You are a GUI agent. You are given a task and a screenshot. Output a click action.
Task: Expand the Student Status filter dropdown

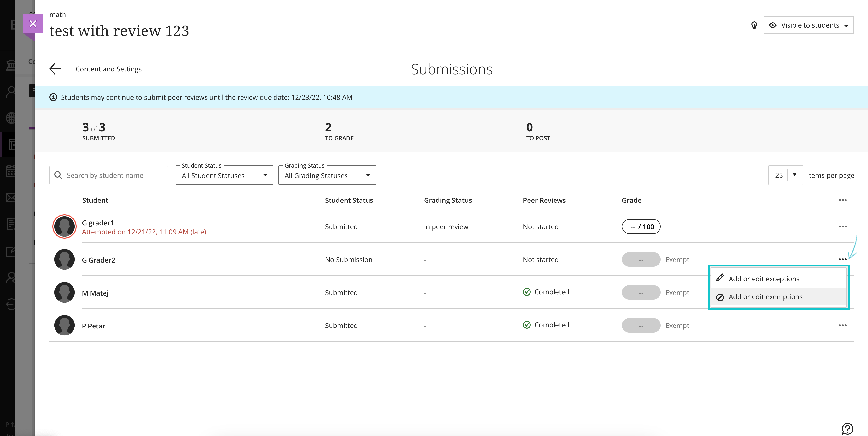coord(224,175)
